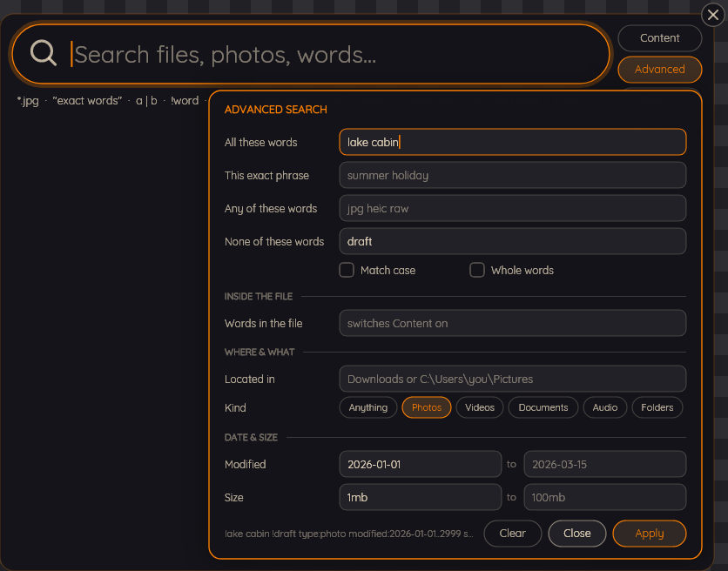728x571 pixels.
Task: Click the magnifying glass search icon
Action: (44, 53)
